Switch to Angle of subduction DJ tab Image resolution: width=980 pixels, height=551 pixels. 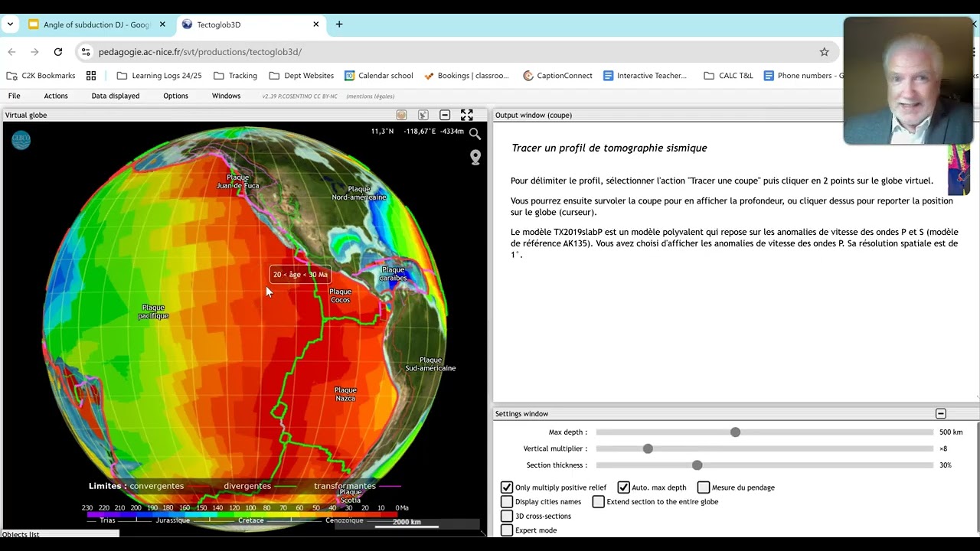pyautogui.click(x=96, y=24)
